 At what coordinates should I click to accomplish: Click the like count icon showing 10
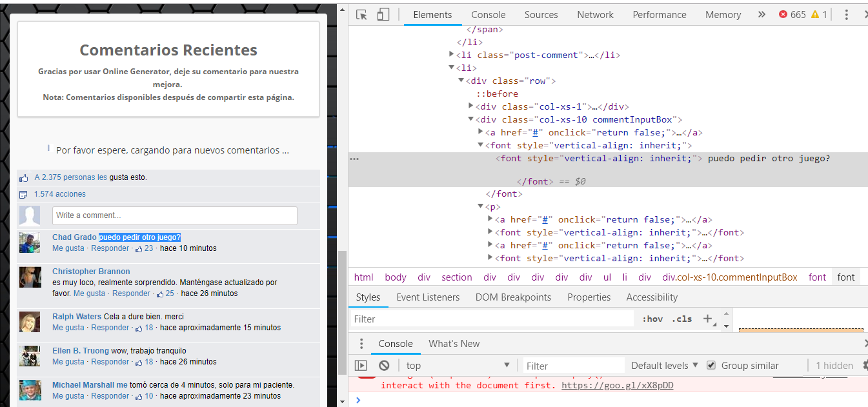(139, 396)
